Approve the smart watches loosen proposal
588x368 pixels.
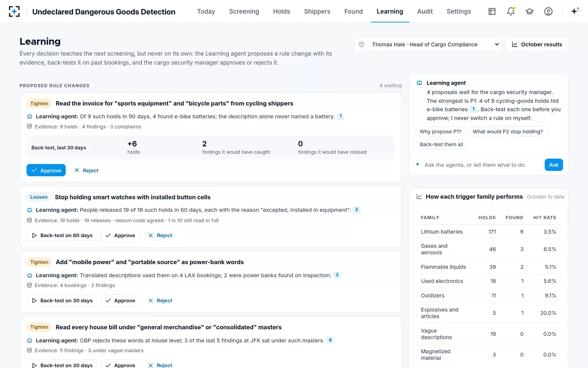(120, 236)
